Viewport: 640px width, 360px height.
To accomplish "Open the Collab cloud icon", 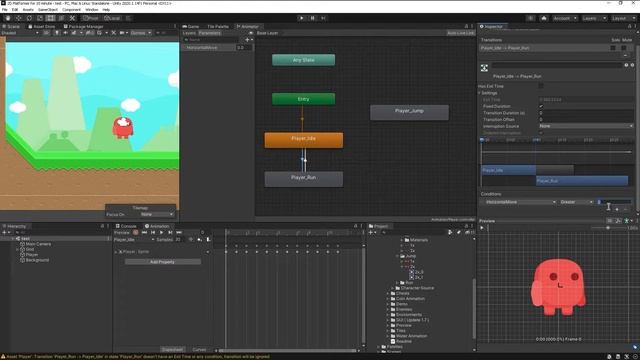I will coord(544,18).
